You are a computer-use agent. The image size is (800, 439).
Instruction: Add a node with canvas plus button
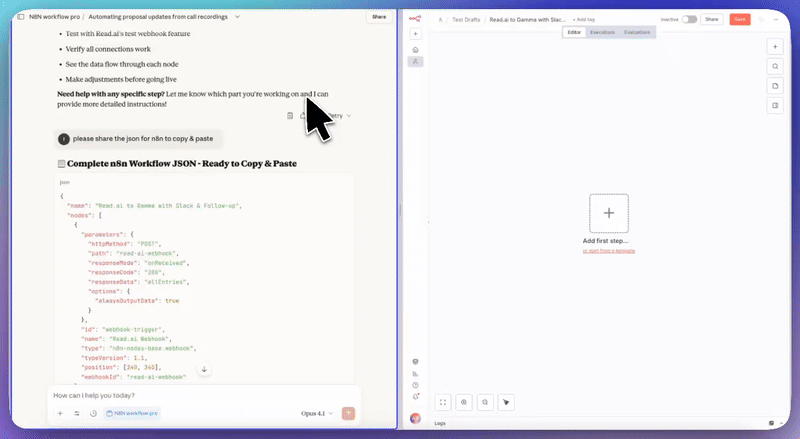pos(775,46)
